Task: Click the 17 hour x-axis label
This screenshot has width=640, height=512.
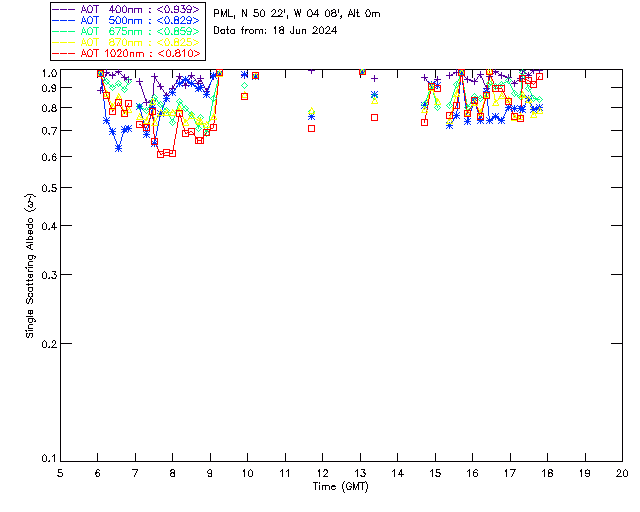Action: (x=510, y=473)
